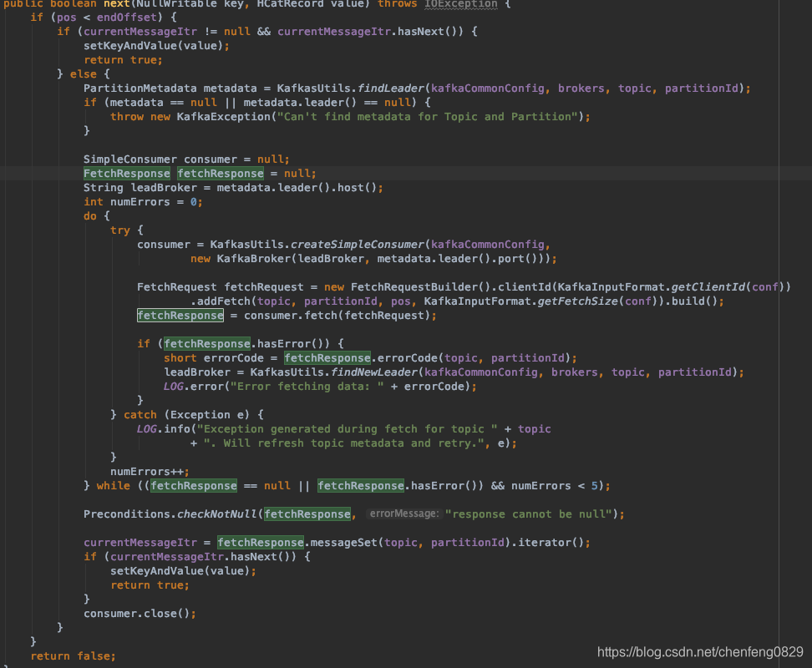Image resolution: width=812 pixels, height=668 pixels.
Task: Click host() in the leadBroker declaration
Action: point(357,187)
